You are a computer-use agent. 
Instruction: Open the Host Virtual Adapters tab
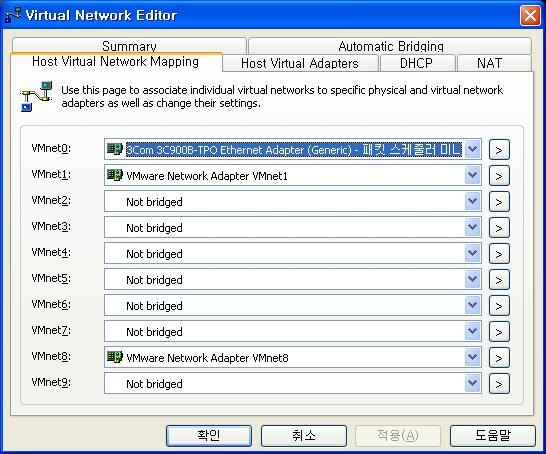tap(300, 63)
